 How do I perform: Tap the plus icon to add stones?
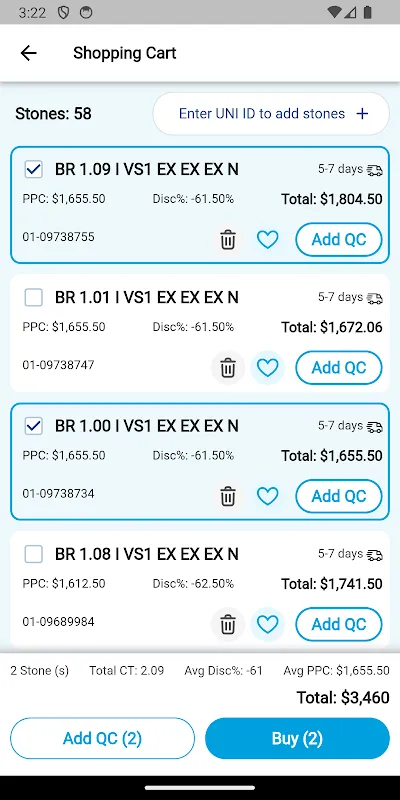[x=362, y=114]
